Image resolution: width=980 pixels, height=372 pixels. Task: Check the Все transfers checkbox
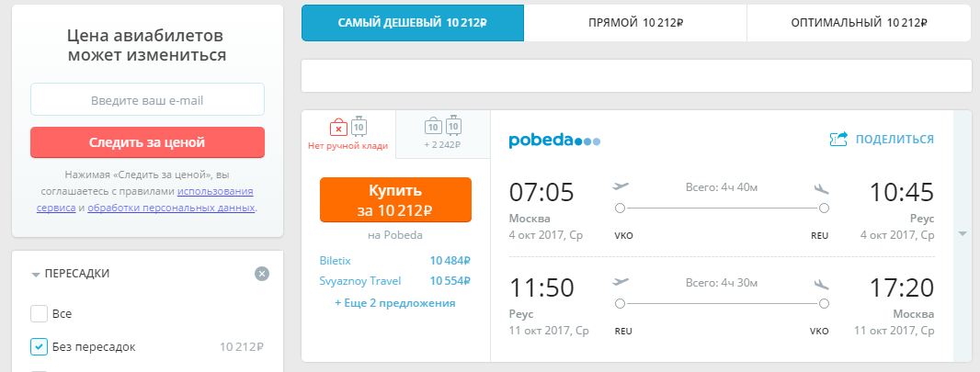pos(40,314)
